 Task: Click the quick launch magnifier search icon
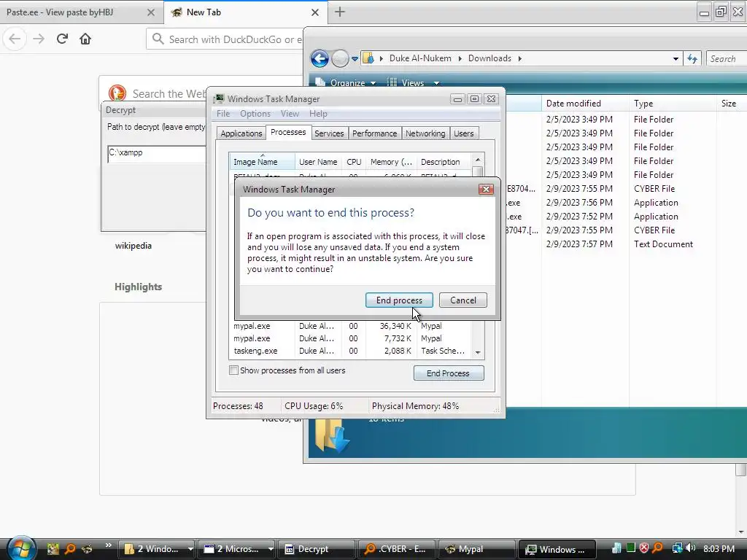(70, 548)
